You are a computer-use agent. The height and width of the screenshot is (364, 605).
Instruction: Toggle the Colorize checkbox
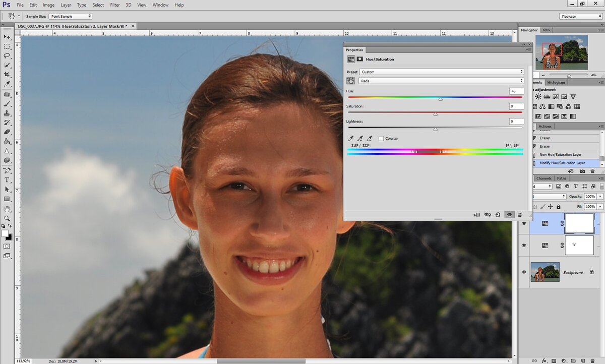(x=381, y=138)
